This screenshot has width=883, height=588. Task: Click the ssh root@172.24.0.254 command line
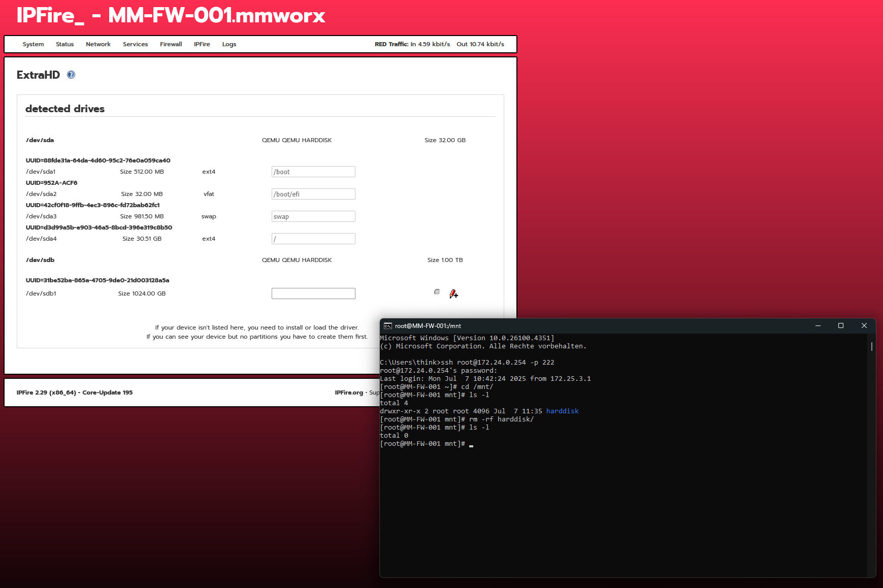pos(467,363)
